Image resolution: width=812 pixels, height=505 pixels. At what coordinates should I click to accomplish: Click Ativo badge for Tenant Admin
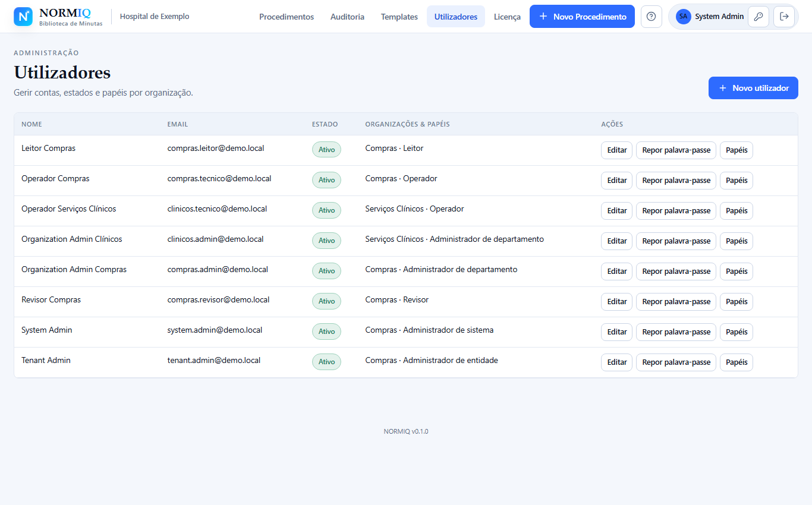(326, 362)
